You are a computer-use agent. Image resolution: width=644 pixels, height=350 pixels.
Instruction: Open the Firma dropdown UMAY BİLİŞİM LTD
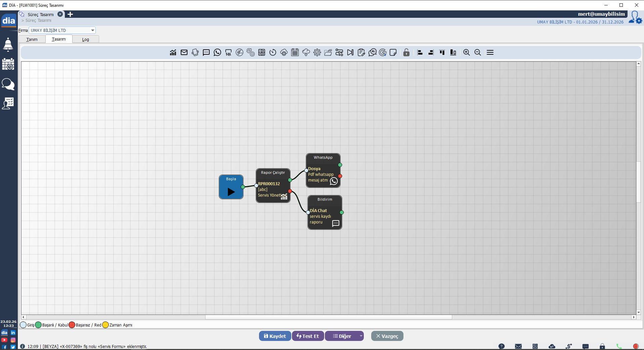(62, 30)
